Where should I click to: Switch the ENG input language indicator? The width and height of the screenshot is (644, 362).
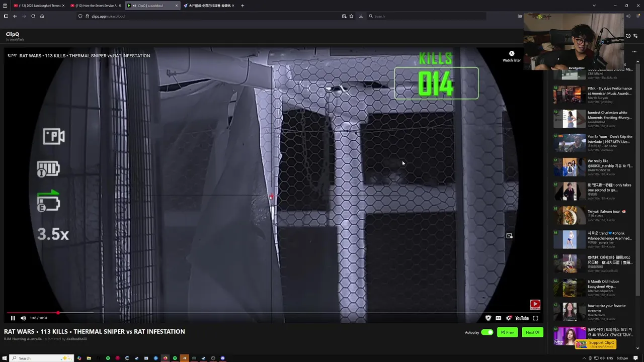[610, 358]
